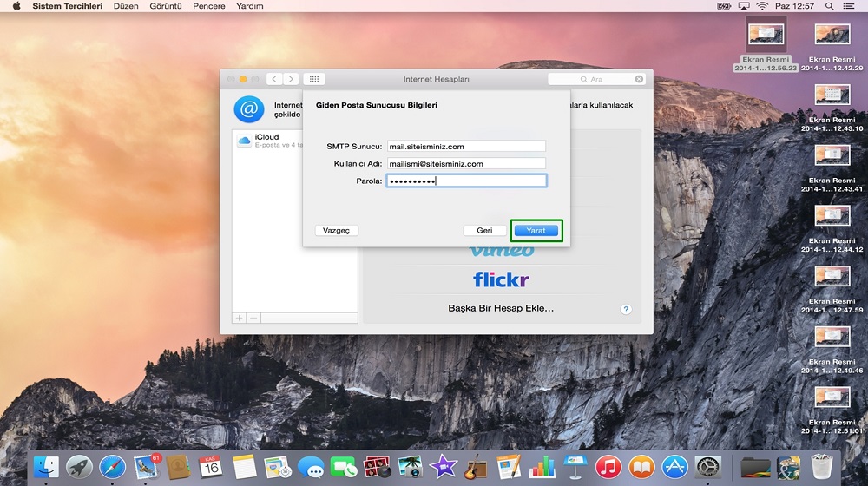The image size is (868, 486).
Task: Open Pages document icon in dock
Action: (509, 467)
